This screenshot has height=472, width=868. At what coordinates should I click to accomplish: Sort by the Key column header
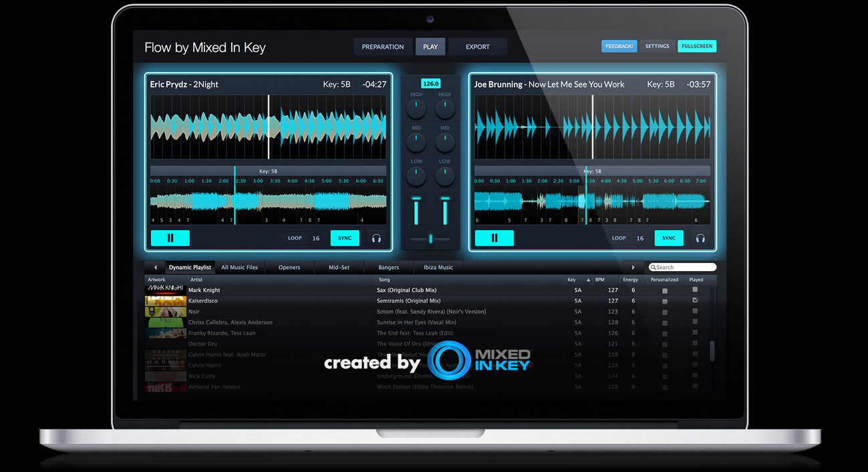click(x=578, y=280)
